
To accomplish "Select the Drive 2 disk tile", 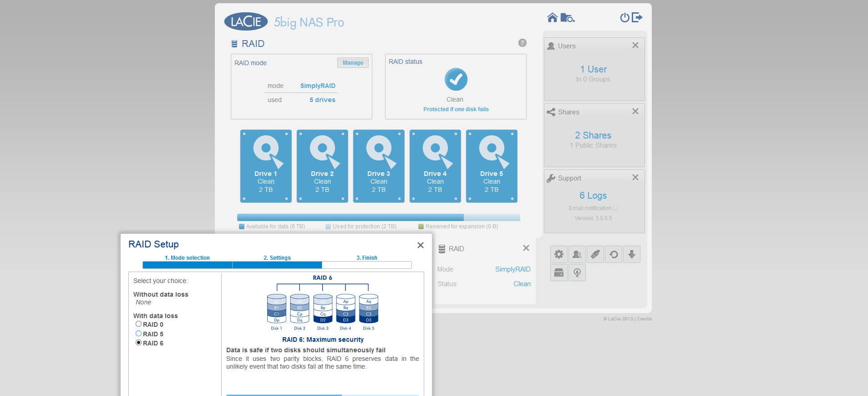I will (322, 166).
